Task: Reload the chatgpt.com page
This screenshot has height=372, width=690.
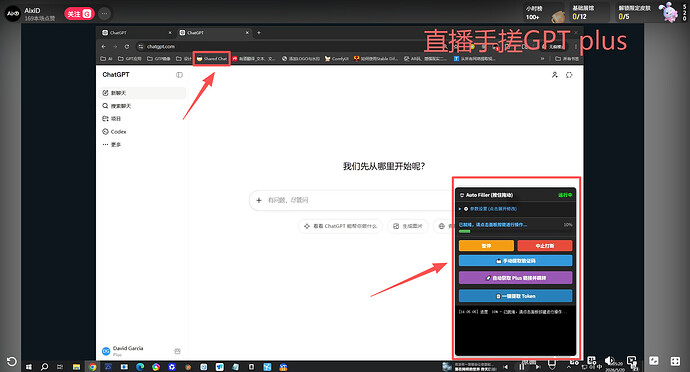Action: coord(127,46)
